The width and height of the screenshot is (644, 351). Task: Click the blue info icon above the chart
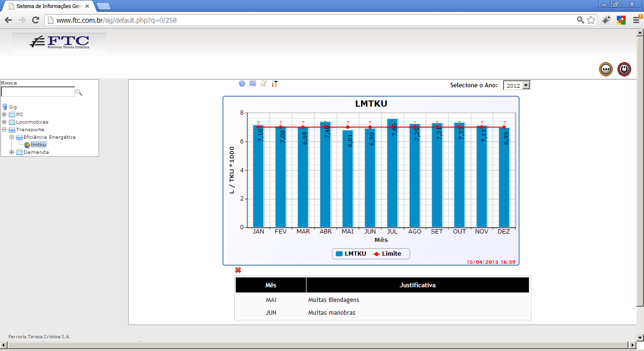coord(242,84)
